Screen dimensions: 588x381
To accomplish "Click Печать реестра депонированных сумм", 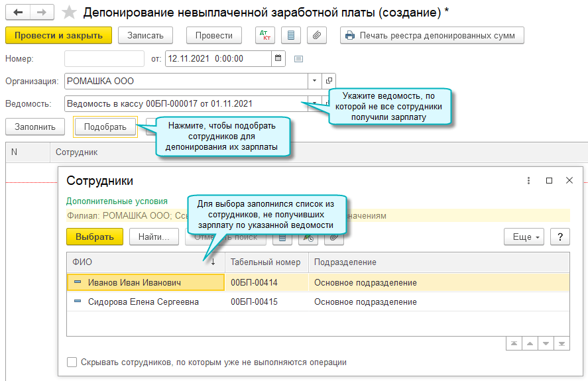I will point(432,35).
